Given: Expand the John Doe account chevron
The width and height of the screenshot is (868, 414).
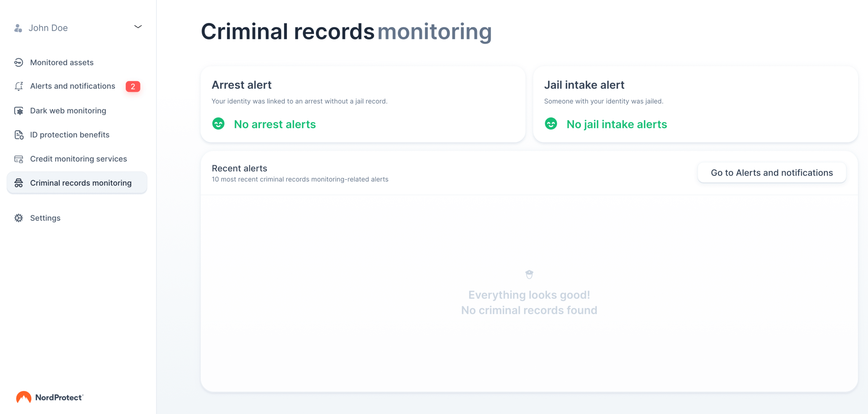Looking at the screenshot, I should point(138,27).
